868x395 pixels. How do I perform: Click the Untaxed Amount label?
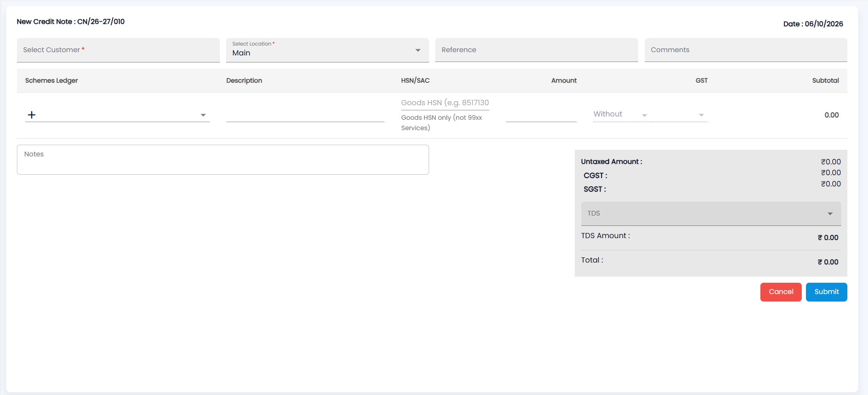coord(611,162)
